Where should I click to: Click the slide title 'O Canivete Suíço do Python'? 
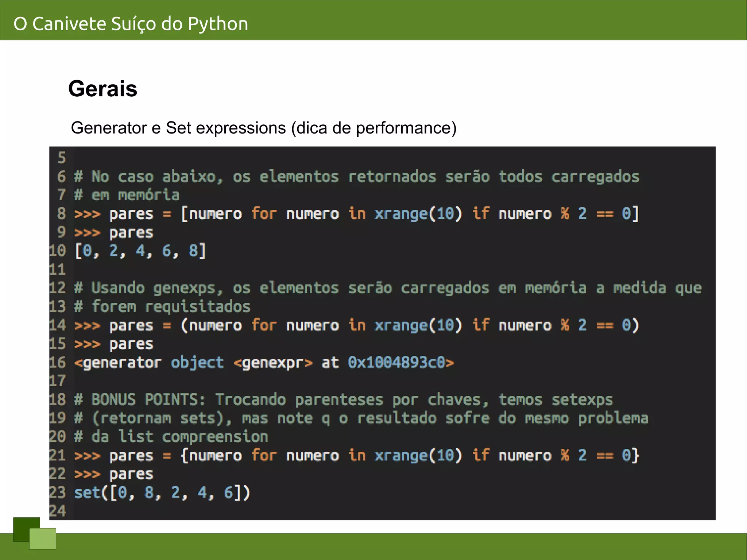pos(131,24)
